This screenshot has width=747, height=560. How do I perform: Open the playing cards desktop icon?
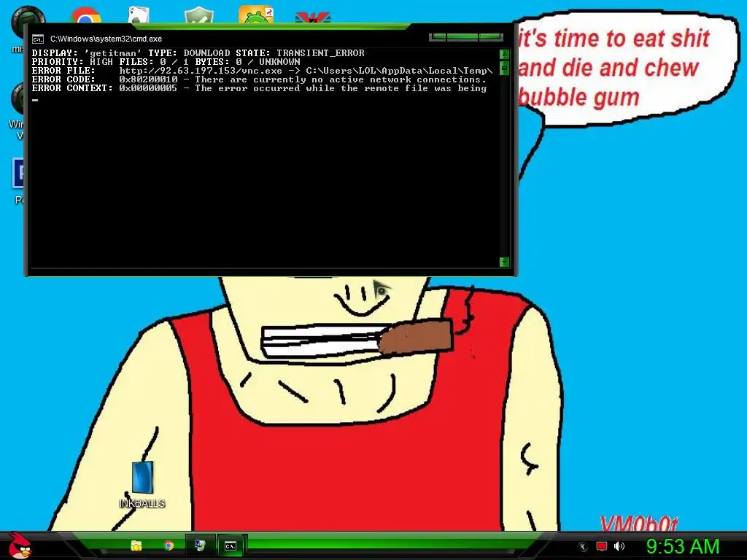pos(139,15)
